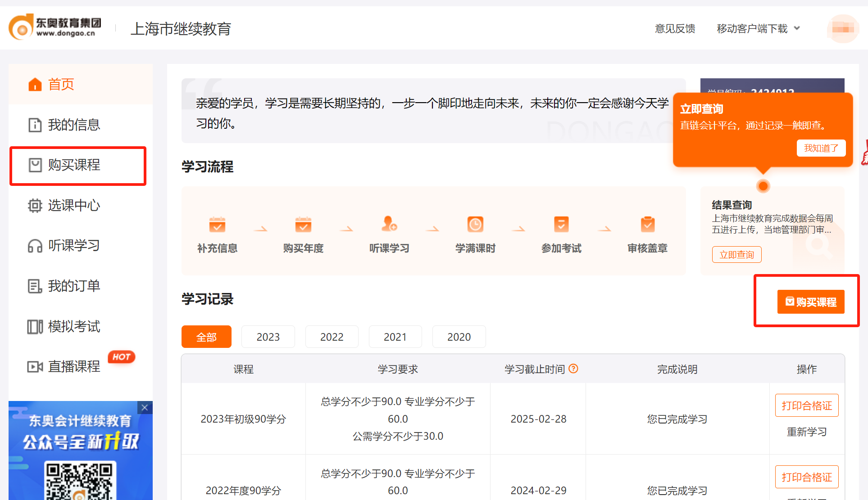Viewport: 868px width, 500px height.
Task: Click the question mark beside 学习截止时间
Action: (x=573, y=369)
